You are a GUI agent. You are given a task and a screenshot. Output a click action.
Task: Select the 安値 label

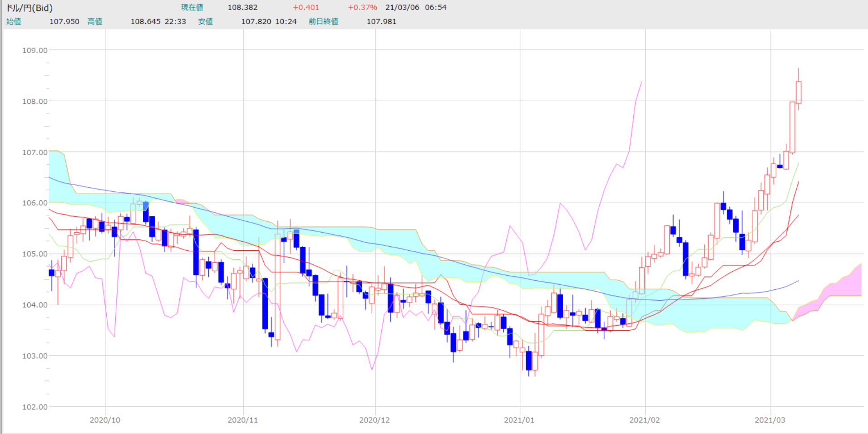(206, 21)
